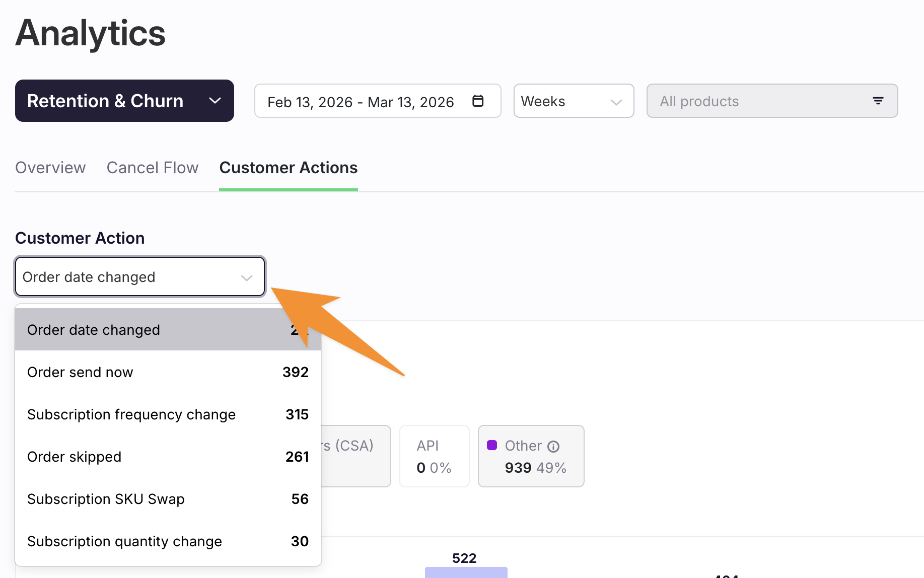The width and height of the screenshot is (924, 578).
Task: Open the All products filter
Action: click(x=771, y=101)
